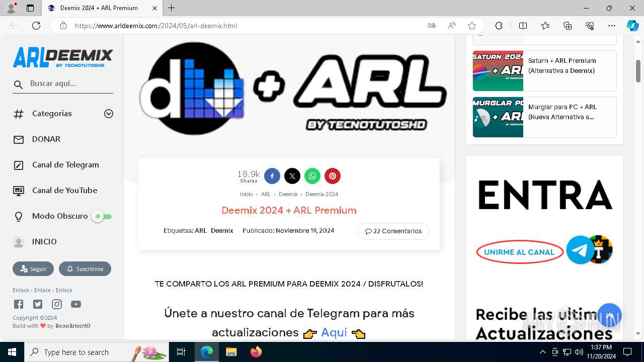The width and height of the screenshot is (644, 362).
Task: Open Murglar para PC + ARL article
Action: pyautogui.click(x=544, y=117)
